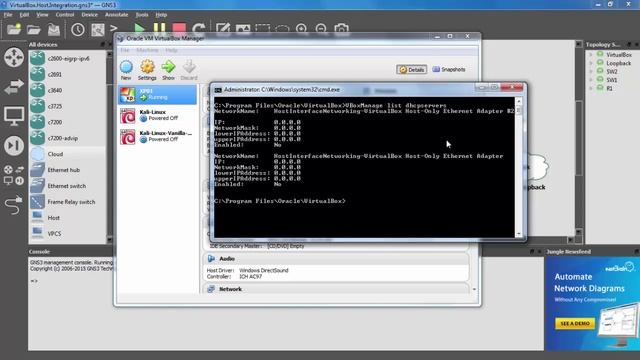
Task: Open GNS3 Help menu
Action: point(161,15)
